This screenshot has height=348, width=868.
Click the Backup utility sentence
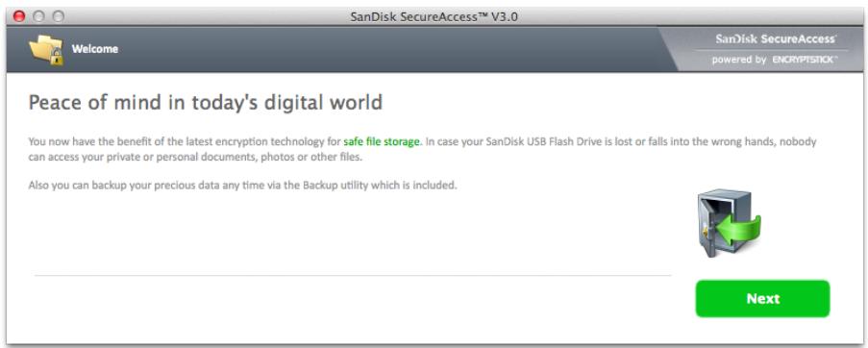242,186
